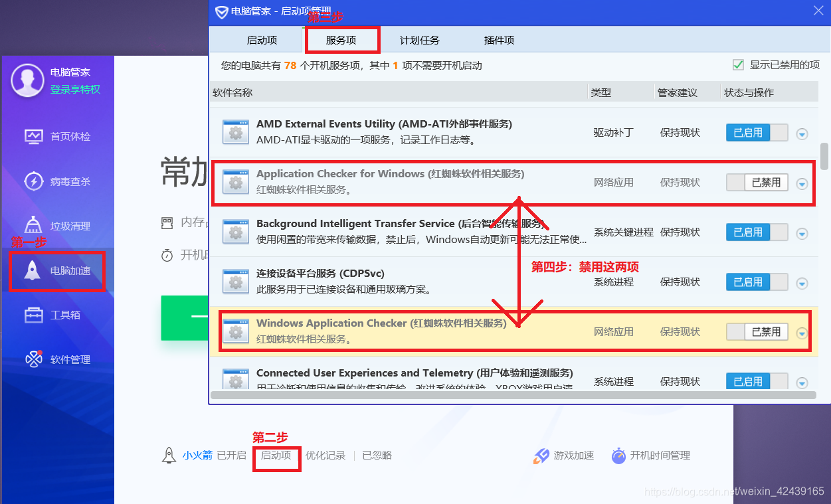Open 垃圾清理 junk cleanup in sidebar

(x=57, y=226)
